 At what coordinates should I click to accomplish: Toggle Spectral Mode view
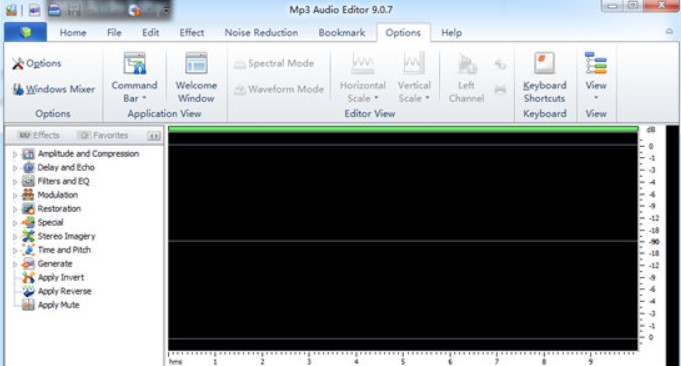coord(274,63)
